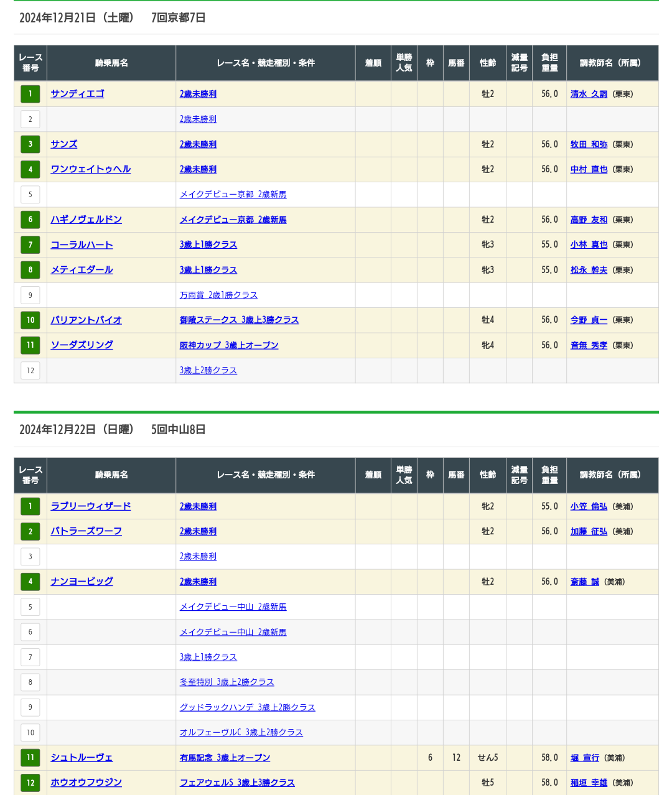Open trainer link 高野 友和
Screen dimensions: 672x795
589,220
